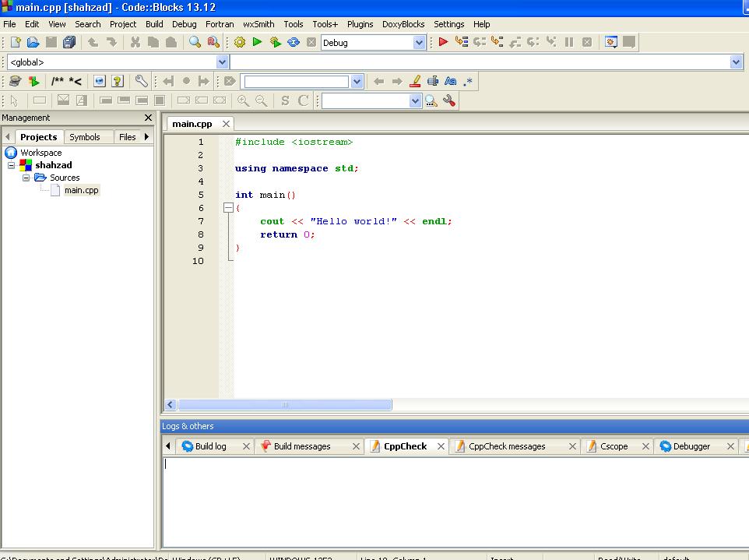Collapse the main() code fold marker
This screenshot has width=749, height=560.
228,208
